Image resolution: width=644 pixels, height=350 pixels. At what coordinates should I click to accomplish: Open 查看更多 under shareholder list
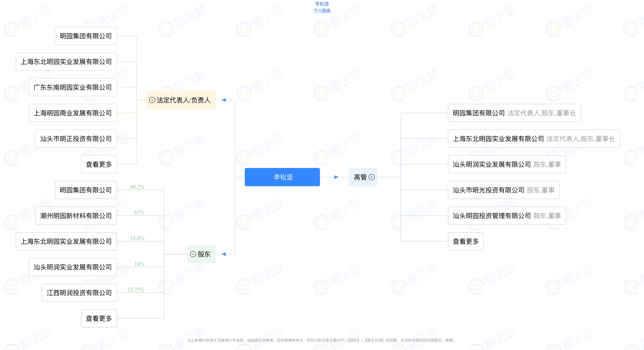coord(99,318)
